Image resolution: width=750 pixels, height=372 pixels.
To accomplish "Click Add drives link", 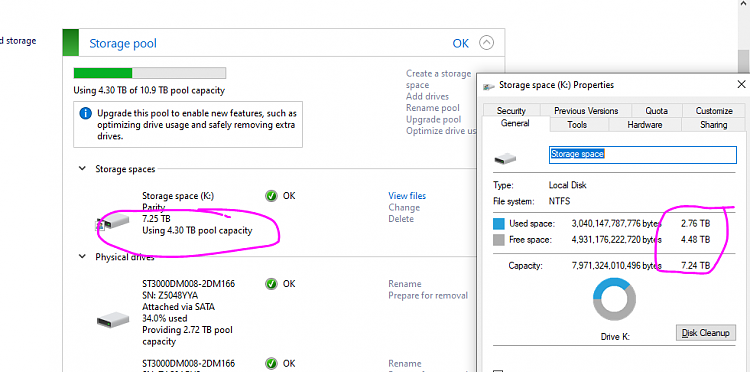I will pos(427,96).
